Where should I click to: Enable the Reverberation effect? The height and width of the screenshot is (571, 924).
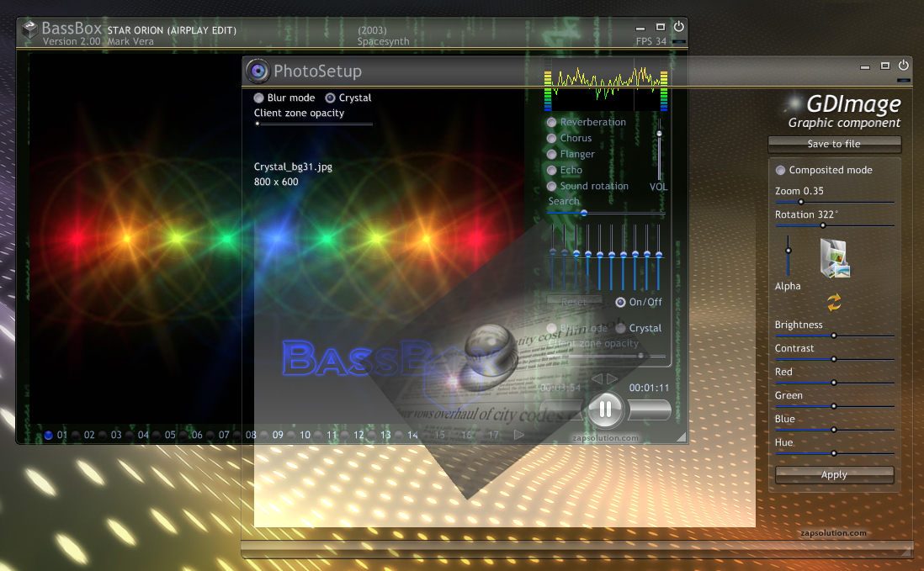551,123
